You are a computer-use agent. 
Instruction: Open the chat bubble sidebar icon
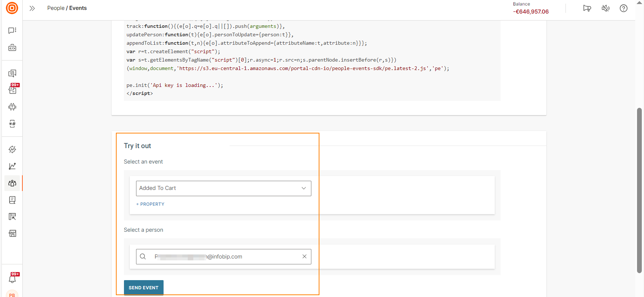pyautogui.click(x=12, y=30)
